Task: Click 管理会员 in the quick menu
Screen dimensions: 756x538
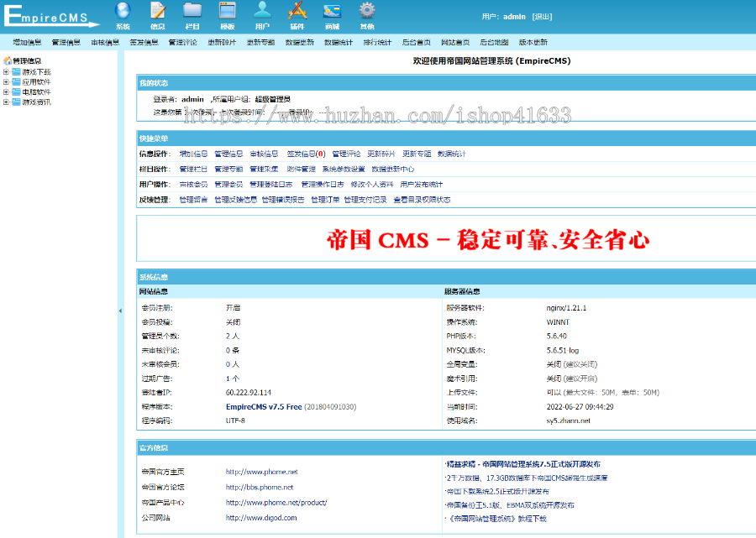Action: click(228, 185)
